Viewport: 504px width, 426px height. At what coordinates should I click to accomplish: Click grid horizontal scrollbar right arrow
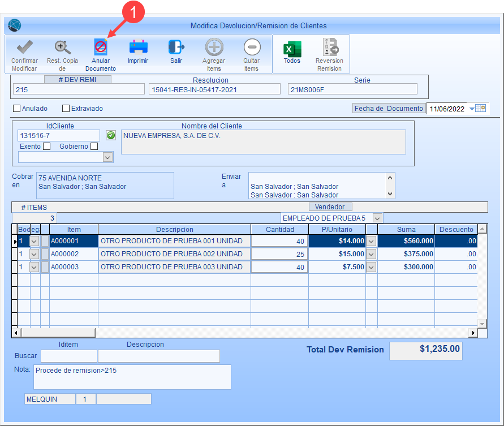[x=473, y=333]
